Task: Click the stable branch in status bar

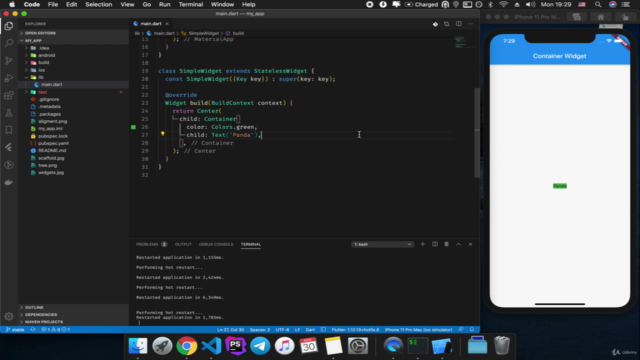Action: [x=15, y=329]
